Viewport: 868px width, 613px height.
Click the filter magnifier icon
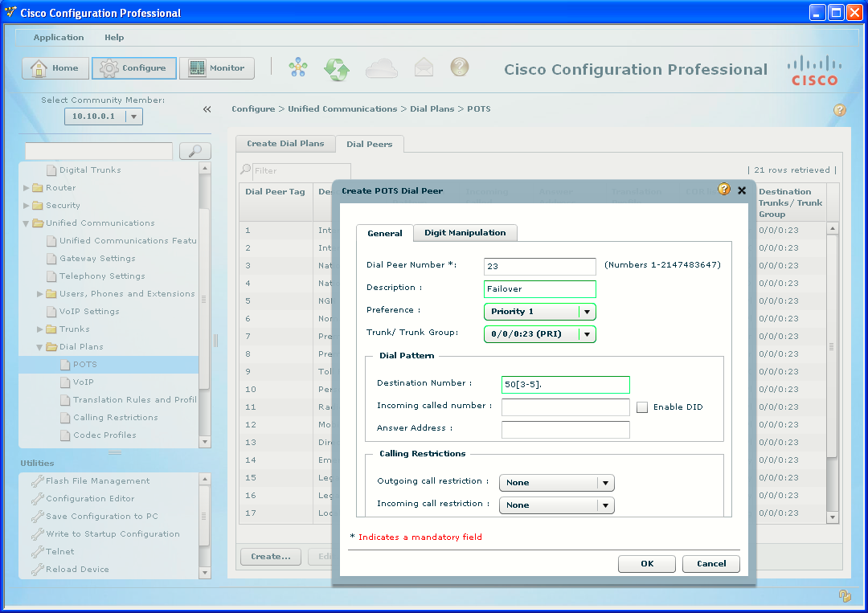(x=246, y=170)
